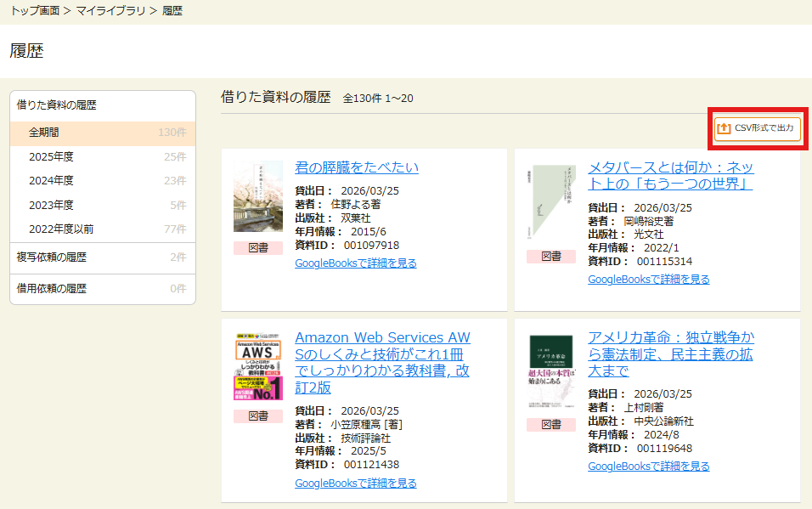
Task: Open 君の膵臓をたべたい book cover thumbnail
Action: 258,196
